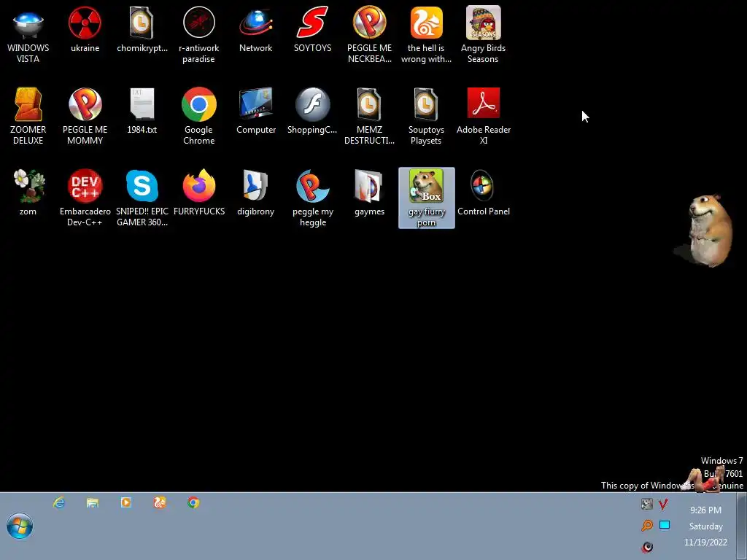The image size is (747, 560).
Task: Open the peggle my heggle shortcut
Action: pyautogui.click(x=312, y=198)
